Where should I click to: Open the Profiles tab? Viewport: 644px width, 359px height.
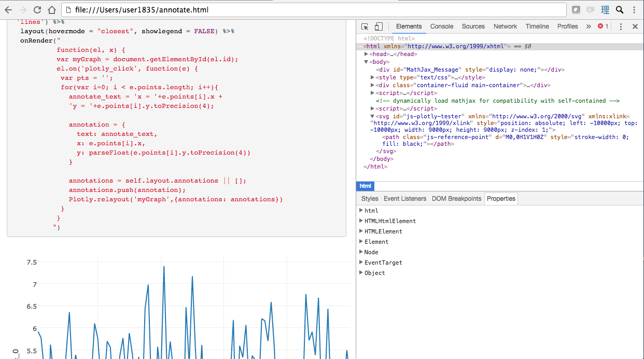(568, 26)
